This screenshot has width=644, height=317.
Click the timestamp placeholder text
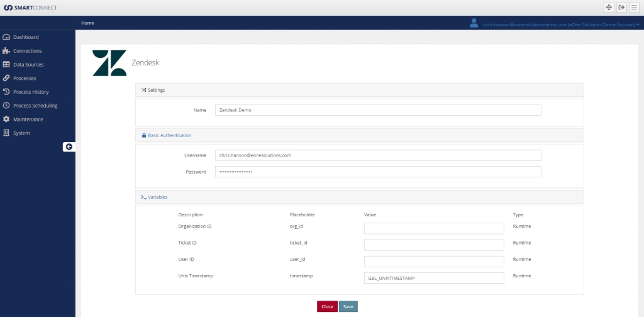click(x=301, y=275)
